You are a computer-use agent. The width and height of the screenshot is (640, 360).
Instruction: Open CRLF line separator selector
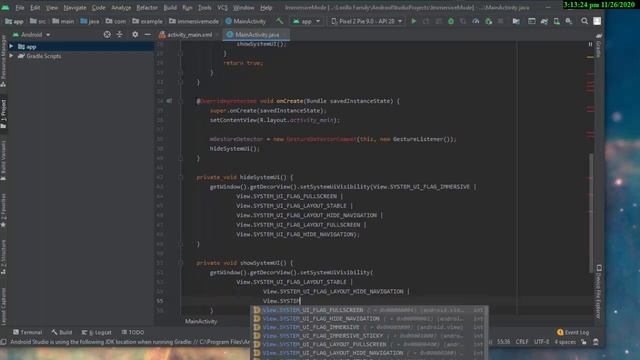pos(522,342)
